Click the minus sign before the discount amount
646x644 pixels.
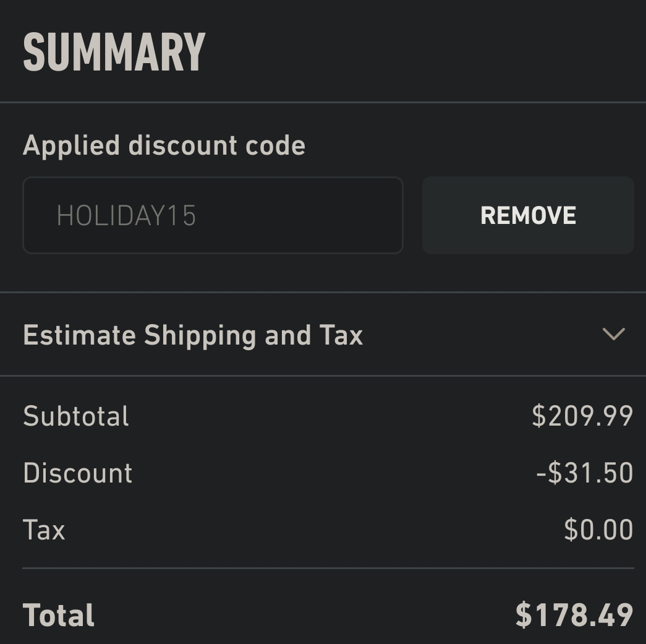click(541, 474)
